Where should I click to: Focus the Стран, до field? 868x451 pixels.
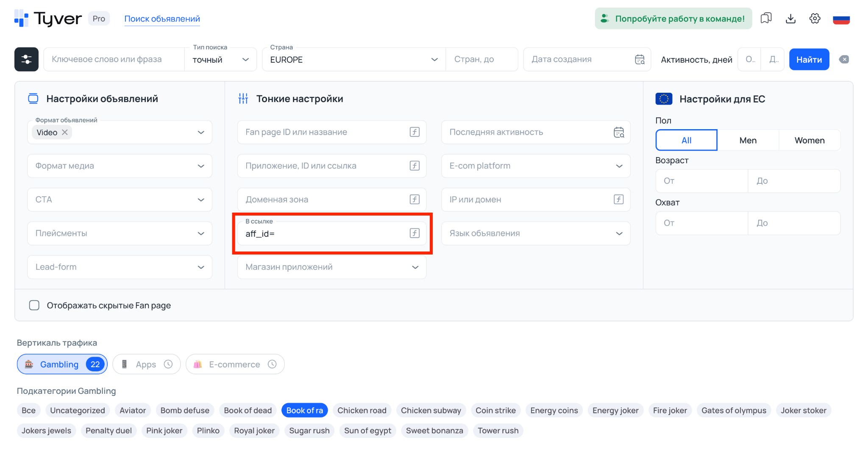pos(482,59)
